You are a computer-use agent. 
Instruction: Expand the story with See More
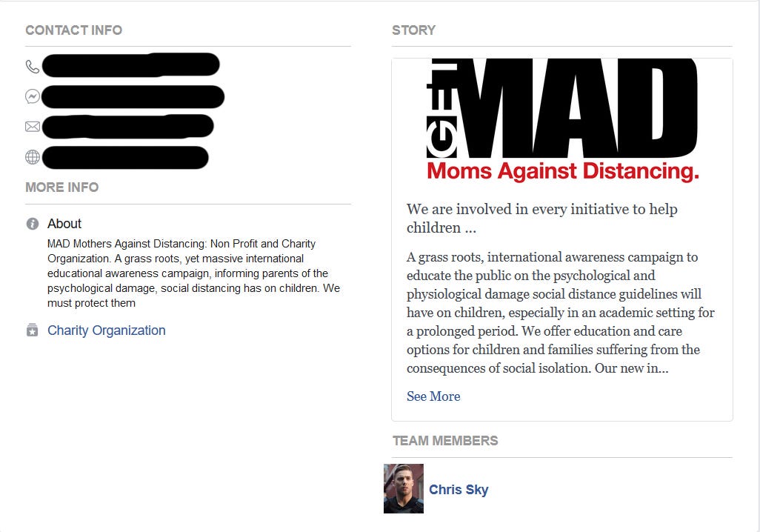click(x=433, y=396)
